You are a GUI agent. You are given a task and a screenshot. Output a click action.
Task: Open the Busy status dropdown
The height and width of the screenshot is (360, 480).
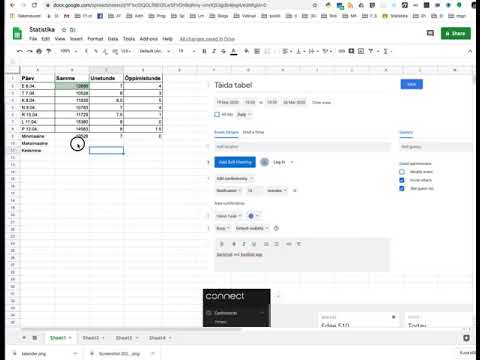(223, 228)
